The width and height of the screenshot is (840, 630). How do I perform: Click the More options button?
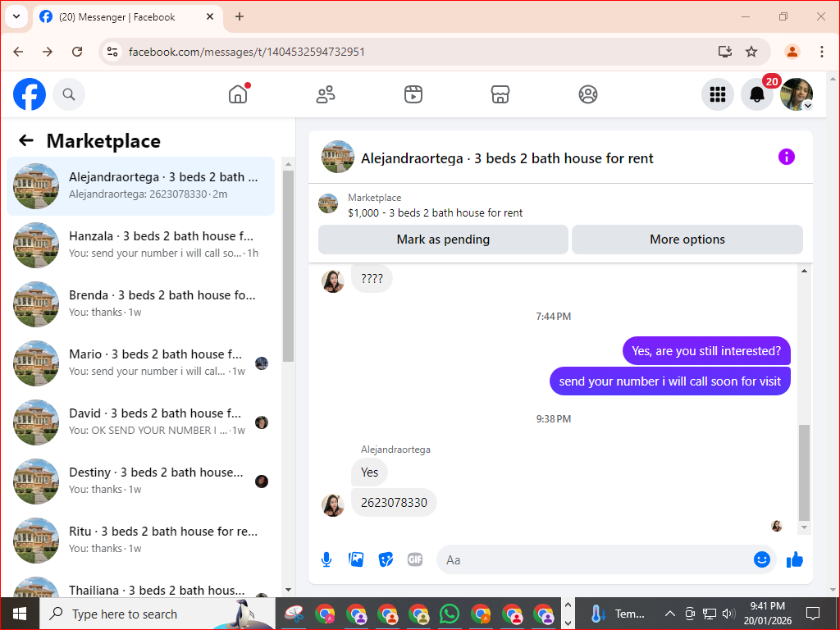pyautogui.click(x=687, y=240)
